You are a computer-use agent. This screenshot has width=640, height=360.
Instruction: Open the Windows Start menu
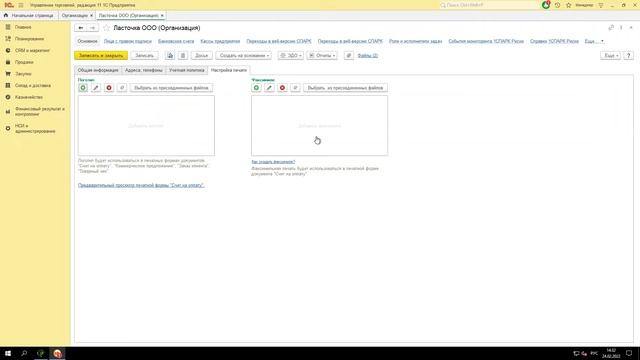8,353
